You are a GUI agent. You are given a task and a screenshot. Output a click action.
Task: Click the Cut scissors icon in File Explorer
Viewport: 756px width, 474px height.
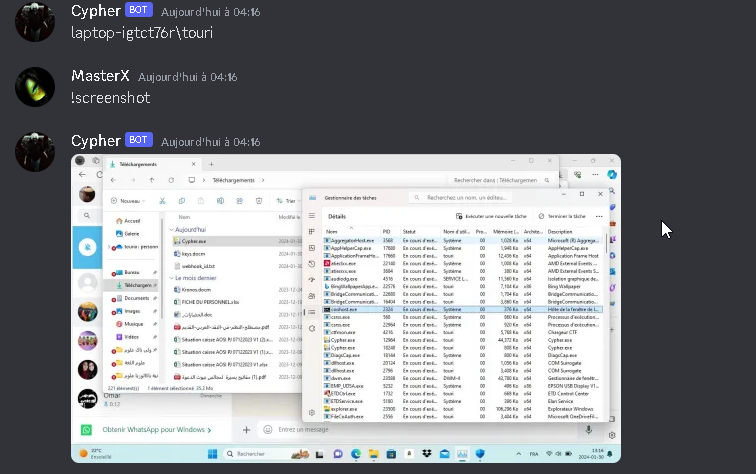coord(162,201)
